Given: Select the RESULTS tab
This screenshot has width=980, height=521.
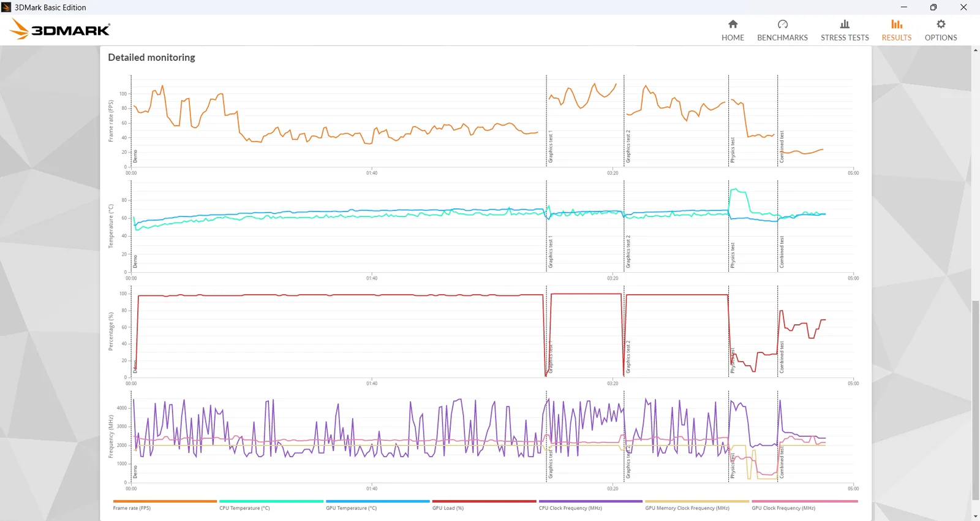Looking at the screenshot, I should pos(897,30).
